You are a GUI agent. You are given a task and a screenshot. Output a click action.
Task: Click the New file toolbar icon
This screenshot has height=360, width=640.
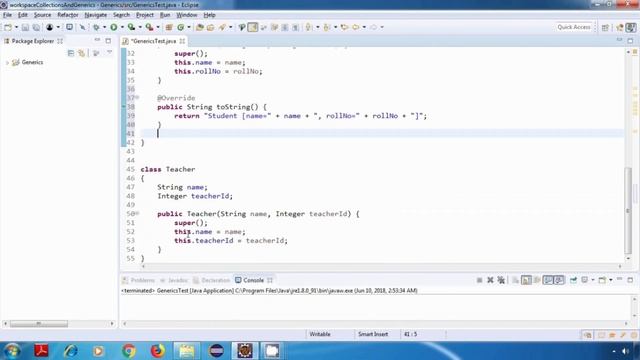coord(8,27)
